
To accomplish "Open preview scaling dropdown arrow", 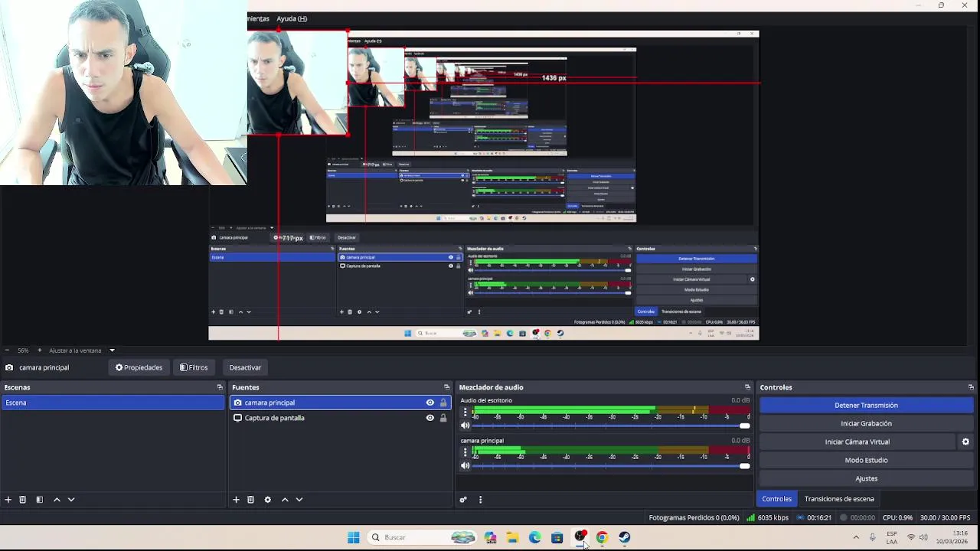I will pos(112,350).
